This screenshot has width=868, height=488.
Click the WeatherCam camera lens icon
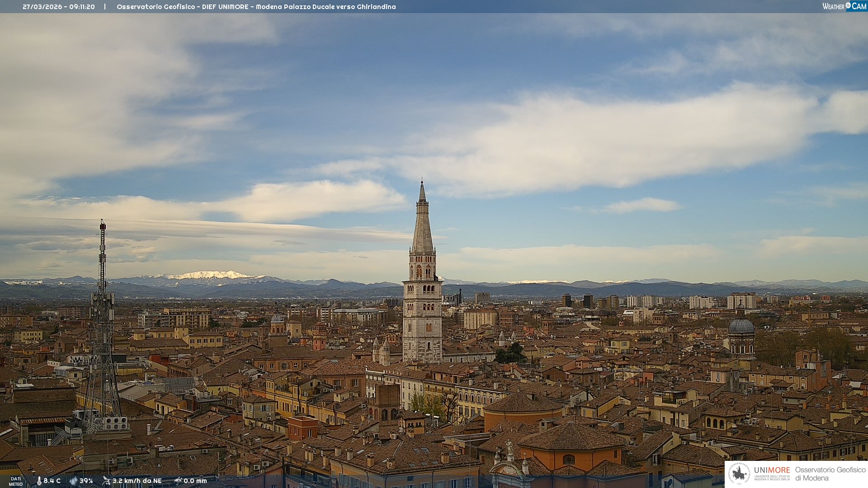point(848,5)
